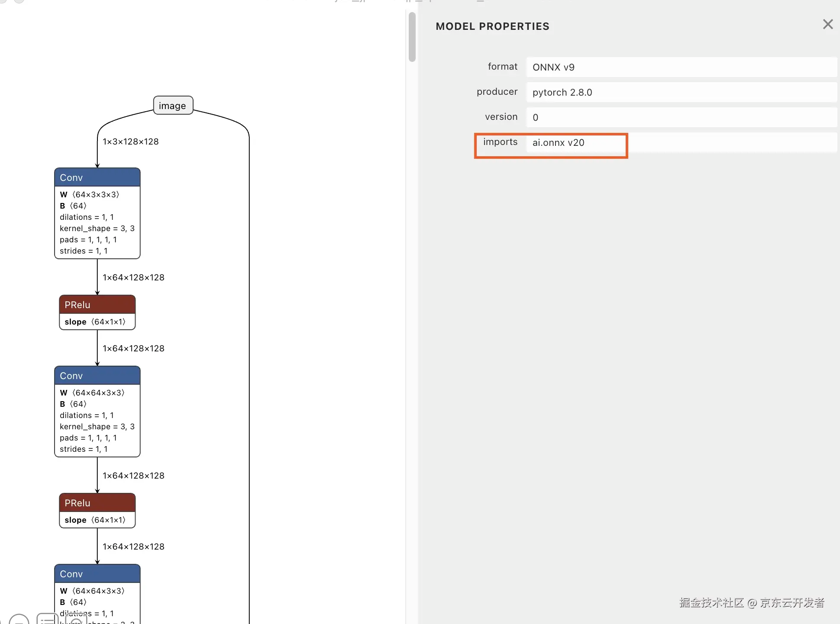Click the find magnifier icon in toolbar

76,621
